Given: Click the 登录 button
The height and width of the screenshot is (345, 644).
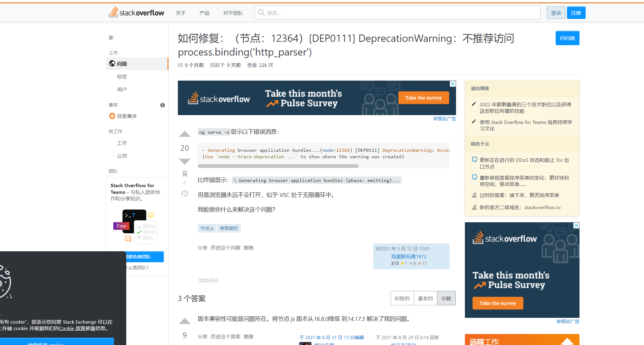Looking at the screenshot, I should pos(556,13).
